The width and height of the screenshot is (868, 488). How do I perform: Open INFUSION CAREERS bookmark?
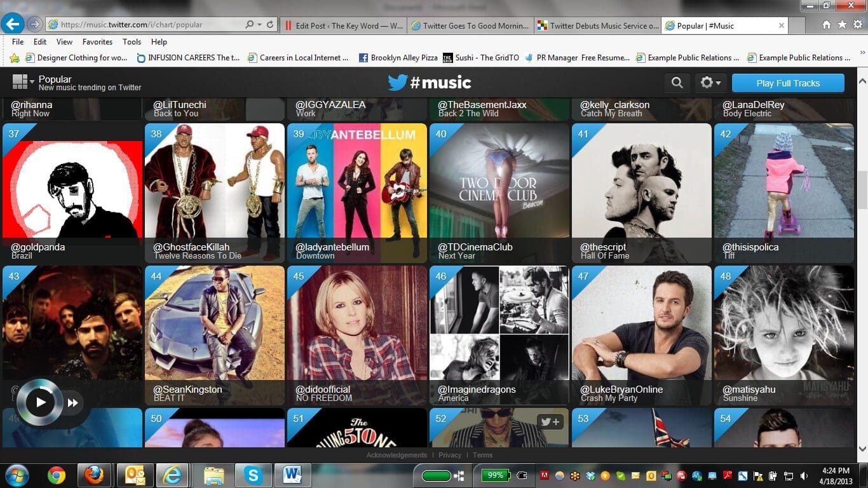tap(188, 58)
